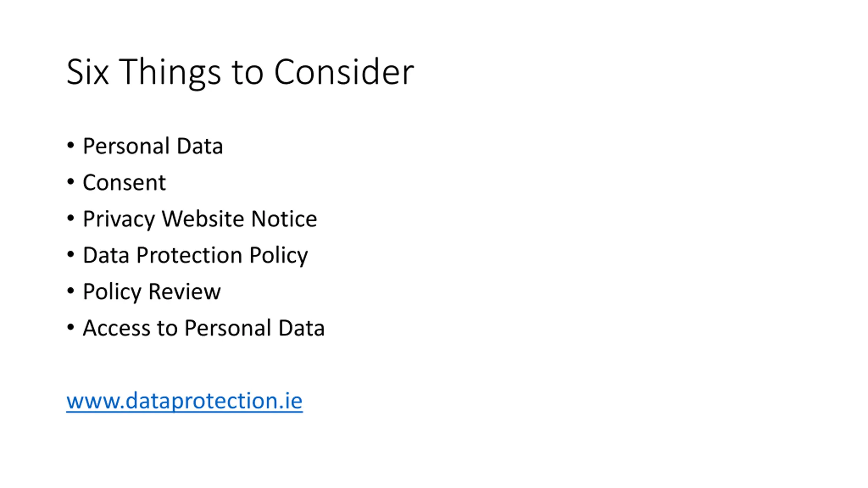The height and width of the screenshot is (488, 868).
Task: Click the word Consider in the title
Action: [x=344, y=72]
